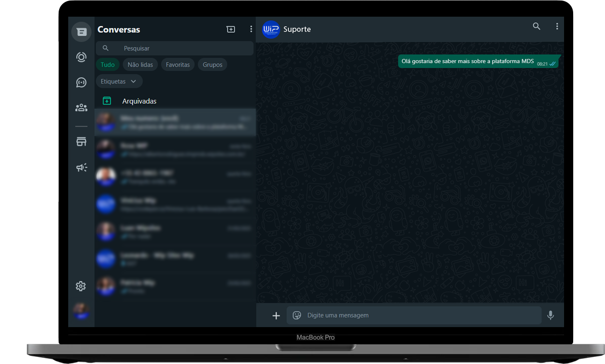Image resolution: width=605 pixels, height=364 pixels.
Task: Search within the Suporte conversation
Action: coord(536,26)
